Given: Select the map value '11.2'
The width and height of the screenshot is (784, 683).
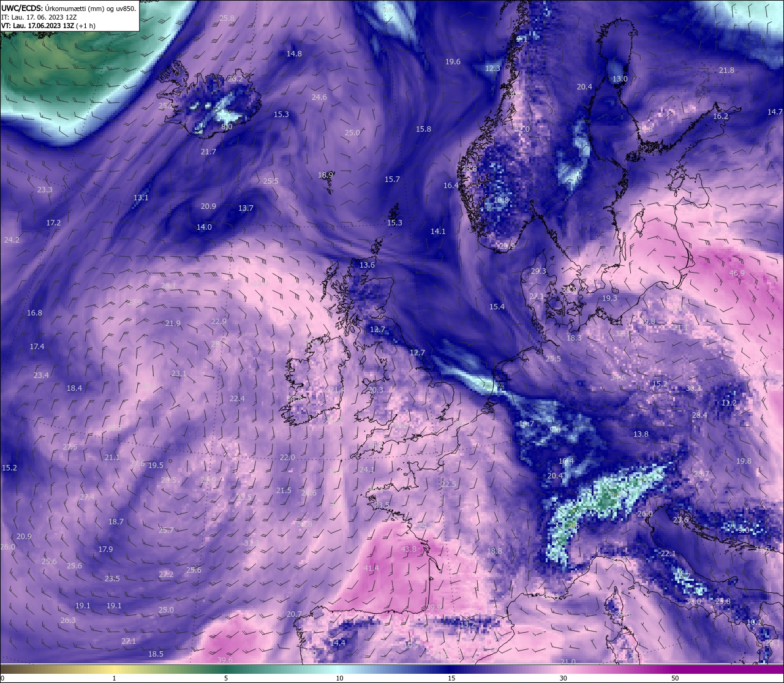Looking at the screenshot, I should pyautogui.click(x=729, y=403).
